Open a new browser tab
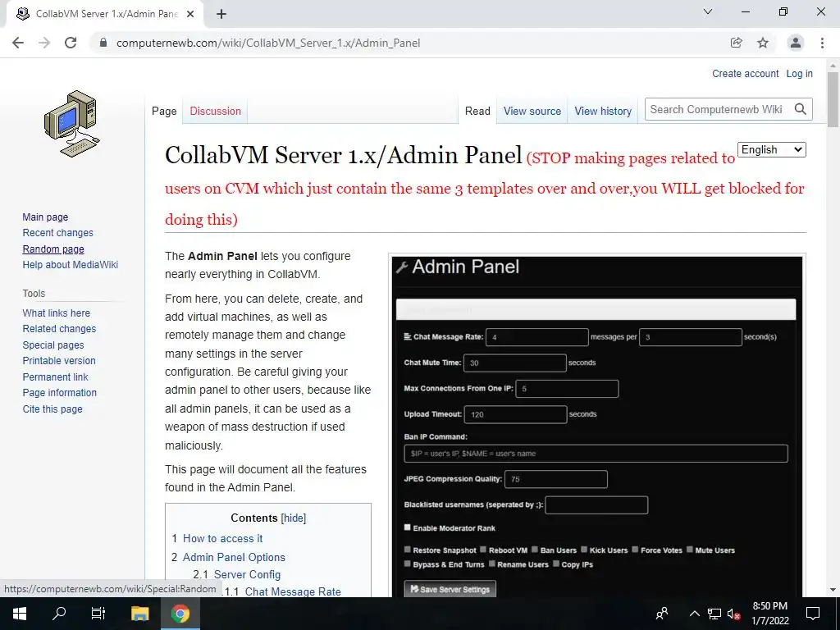840x630 pixels. click(x=221, y=15)
